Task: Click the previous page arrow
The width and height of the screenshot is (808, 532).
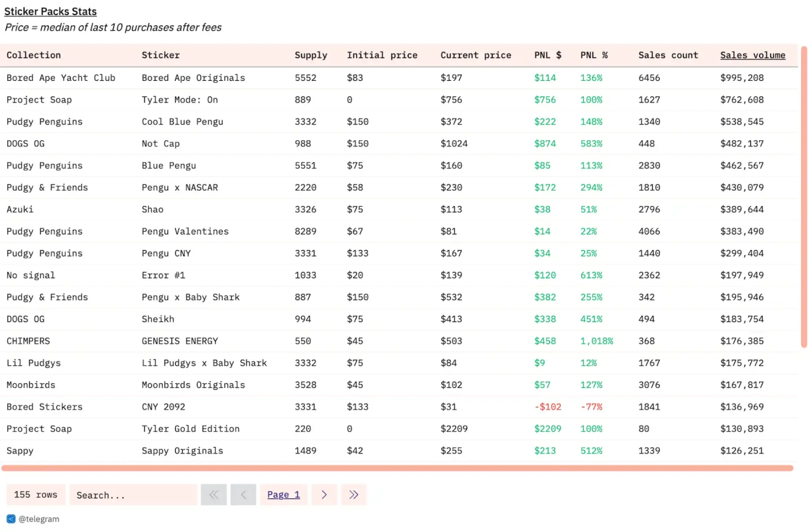Action: pyautogui.click(x=243, y=495)
